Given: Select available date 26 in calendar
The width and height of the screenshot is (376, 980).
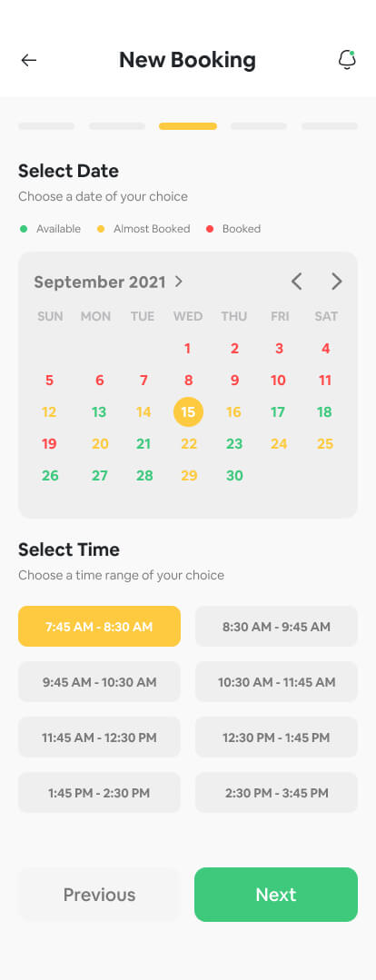Looking at the screenshot, I should tap(50, 476).
